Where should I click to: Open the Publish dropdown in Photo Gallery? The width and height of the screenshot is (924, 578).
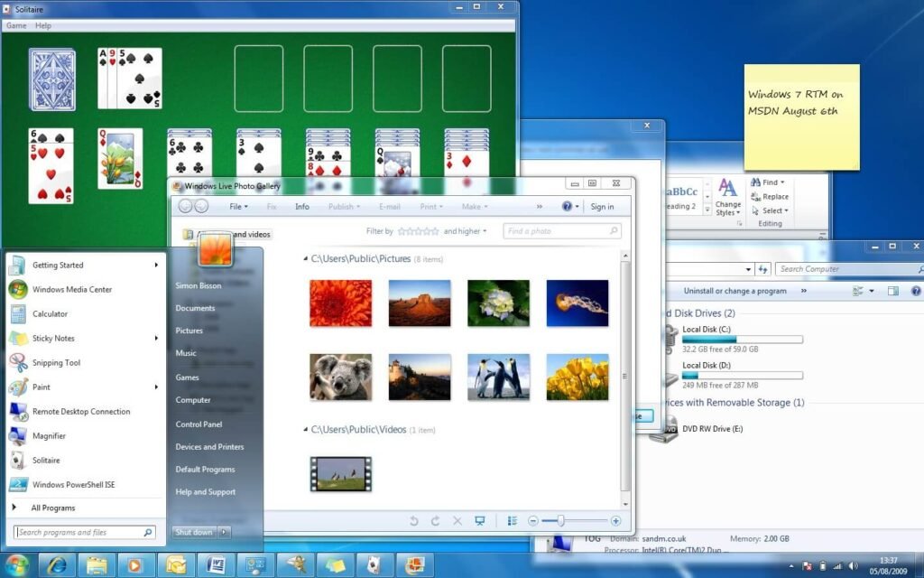(x=344, y=207)
